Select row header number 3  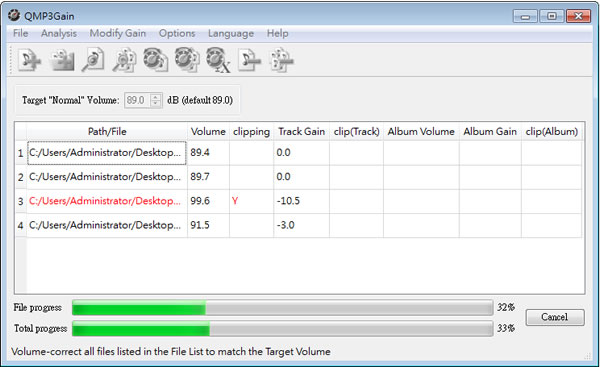21,201
